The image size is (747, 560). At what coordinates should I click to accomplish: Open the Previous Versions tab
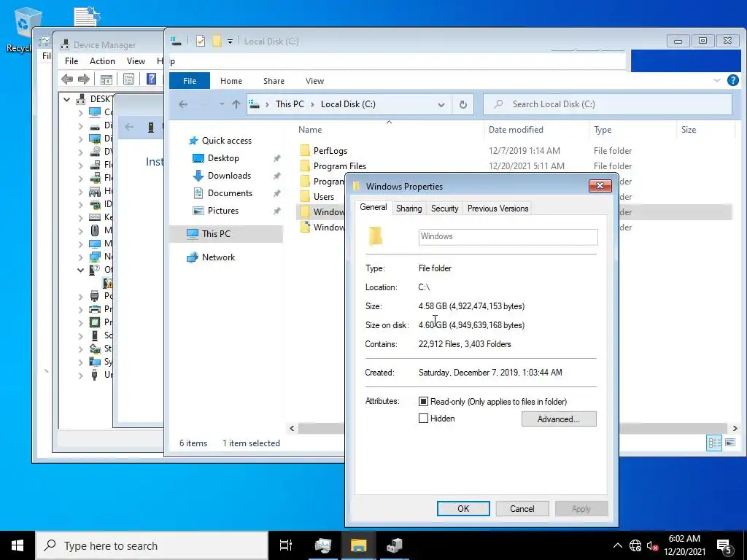point(498,209)
